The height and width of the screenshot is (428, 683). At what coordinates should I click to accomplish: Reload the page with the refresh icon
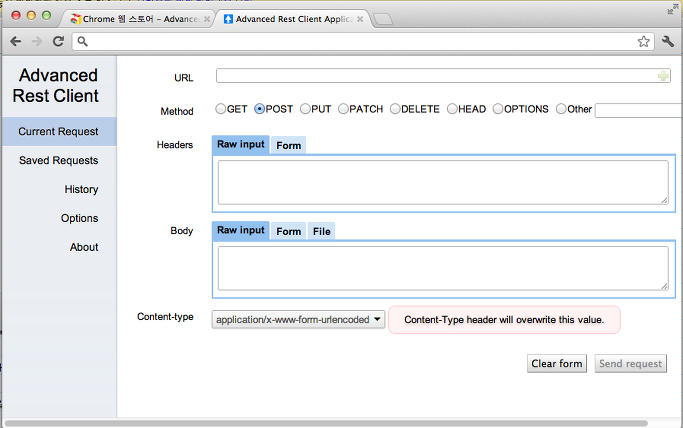pyautogui.click(x=58, y=41)
